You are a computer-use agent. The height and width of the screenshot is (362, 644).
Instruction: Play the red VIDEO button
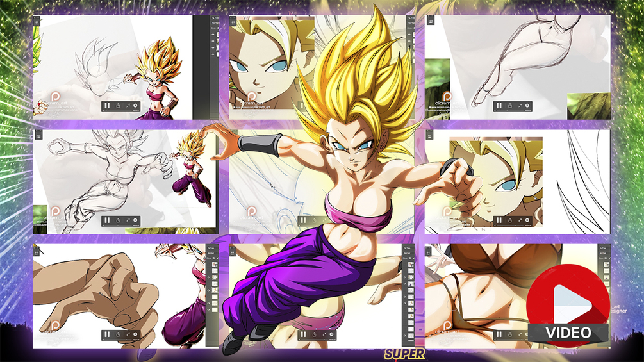pyautogui.click(x=568, y=304)
